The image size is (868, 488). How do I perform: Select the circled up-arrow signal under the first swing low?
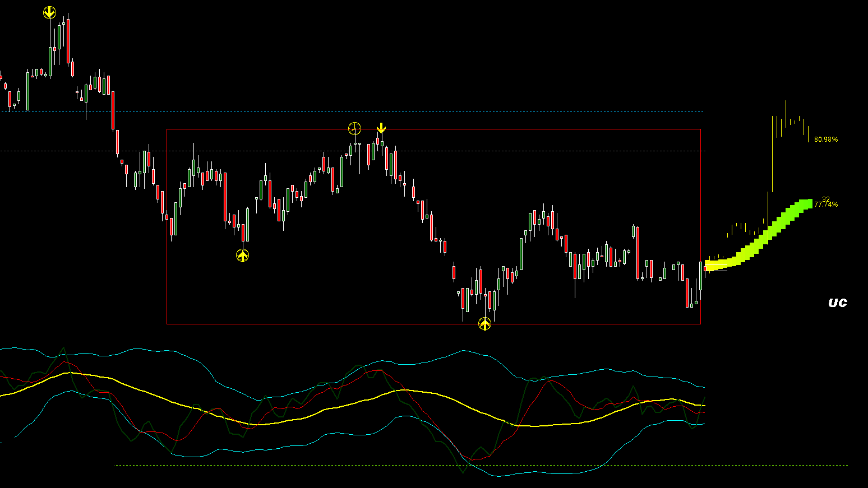click(242, 255)
